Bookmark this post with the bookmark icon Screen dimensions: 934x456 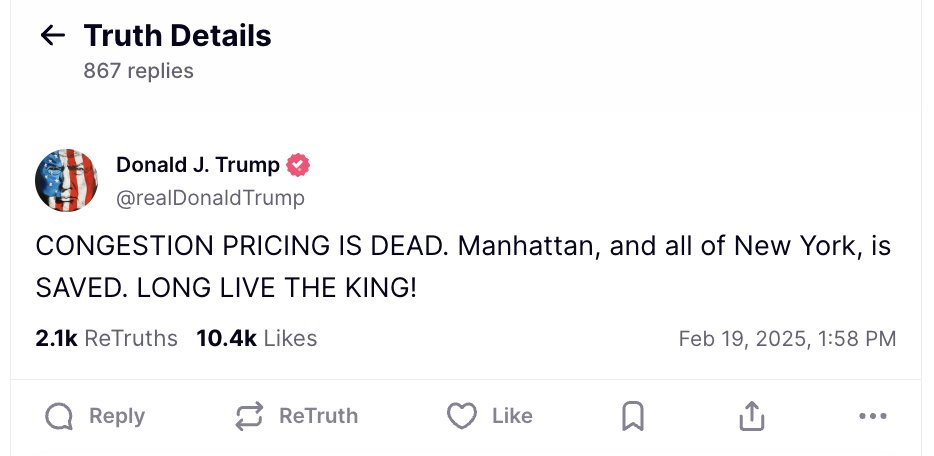pyautogui.click(x=632, y=416)
